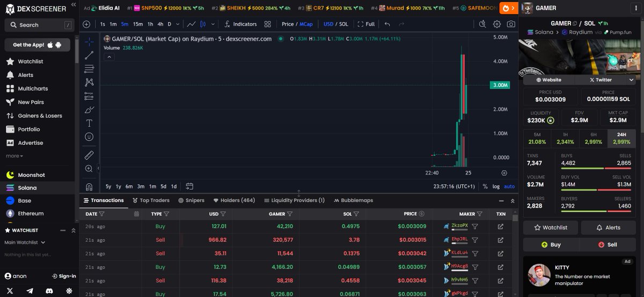
Task: Toggle percent scale on chart
Action: tap(485, 187)
